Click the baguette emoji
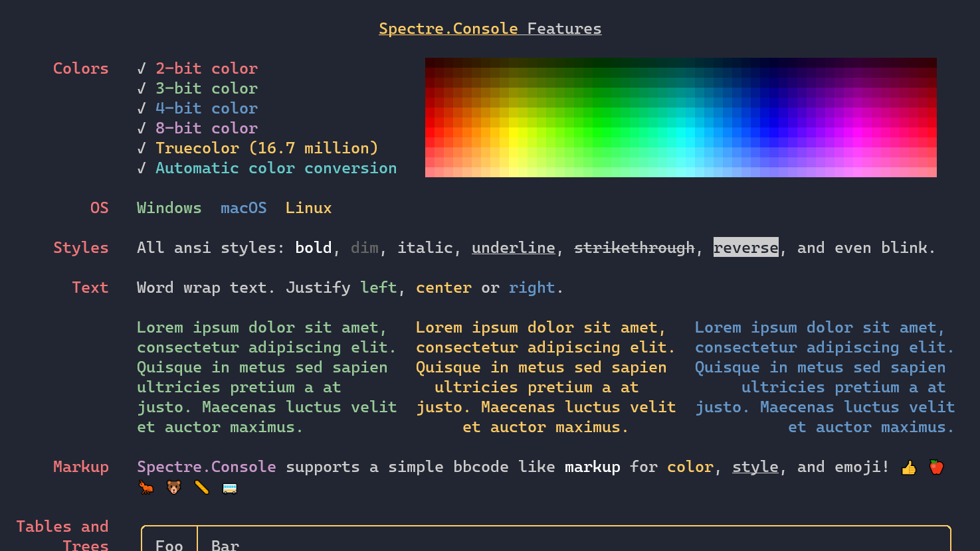The image size is (980, 551). (202, 488)
